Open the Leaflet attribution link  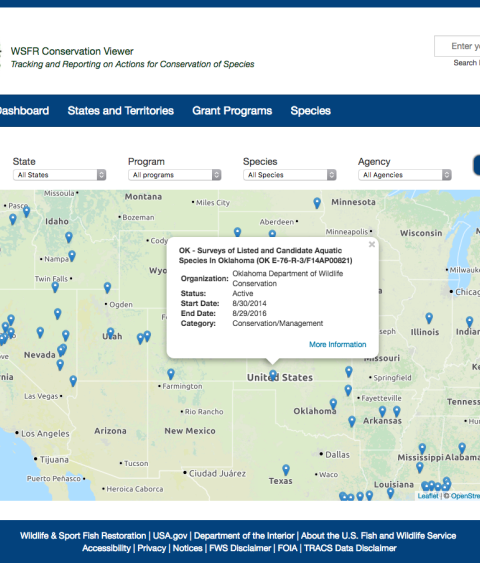point(428,496)
